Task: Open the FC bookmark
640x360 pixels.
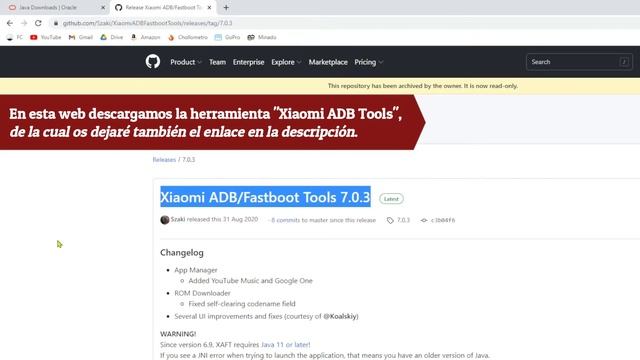Action: pos(15,37)
